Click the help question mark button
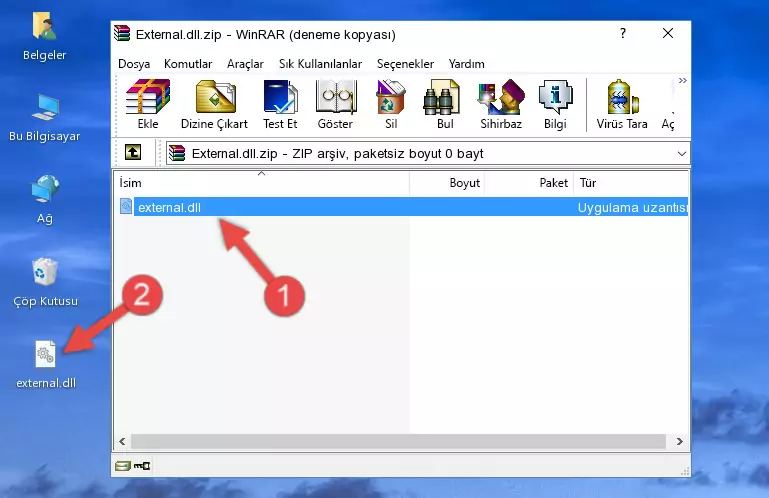This screenshot has width=769, height=498. [x=622, y=33]
